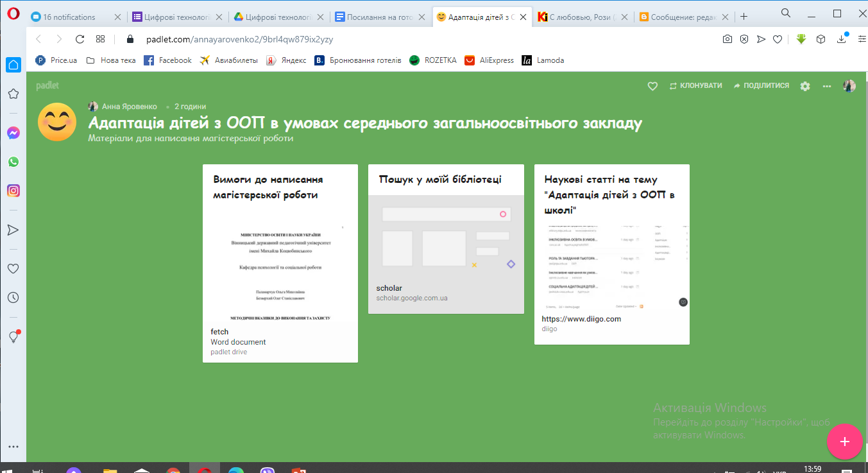Open Нова тека bookmark folder
The image size is (868, 473).
tap(110, 60)
